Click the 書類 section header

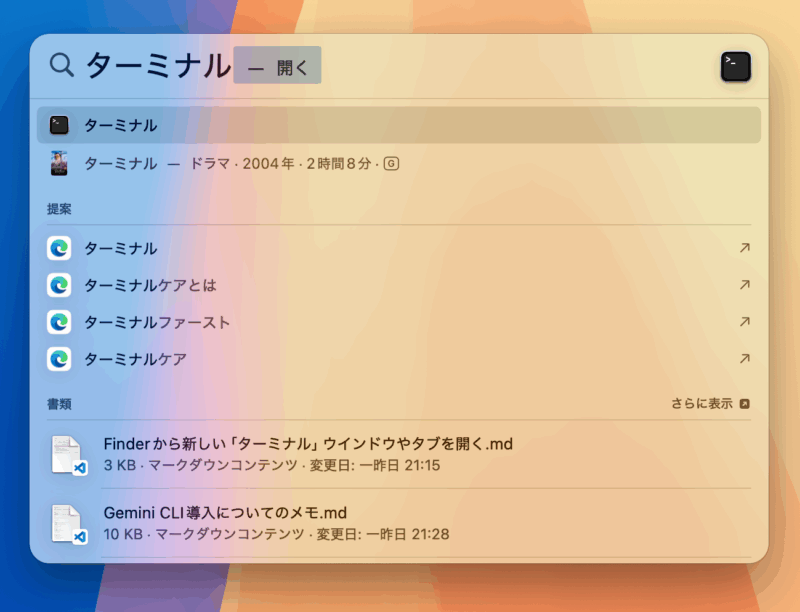(59, 404)
